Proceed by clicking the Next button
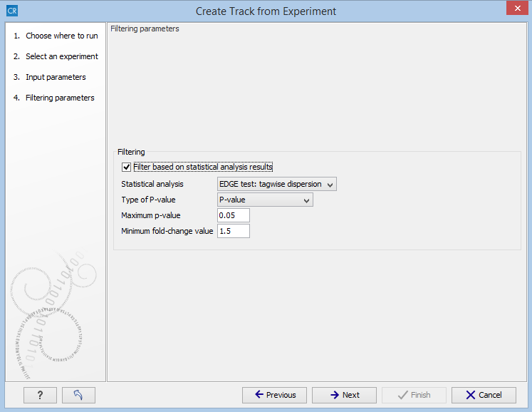The width and height of the screenshot is (532, 412). coord(344,395)
